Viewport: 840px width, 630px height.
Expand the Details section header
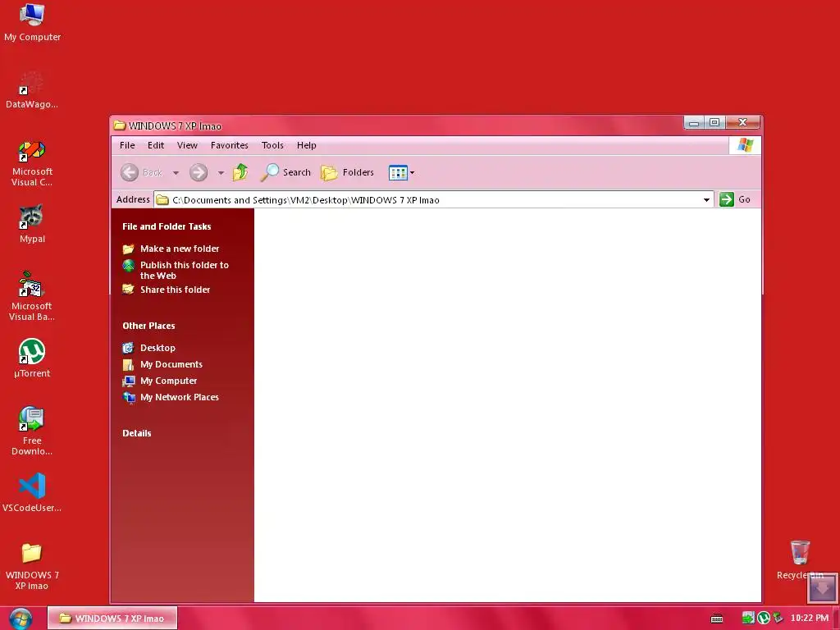pos(137,433)
